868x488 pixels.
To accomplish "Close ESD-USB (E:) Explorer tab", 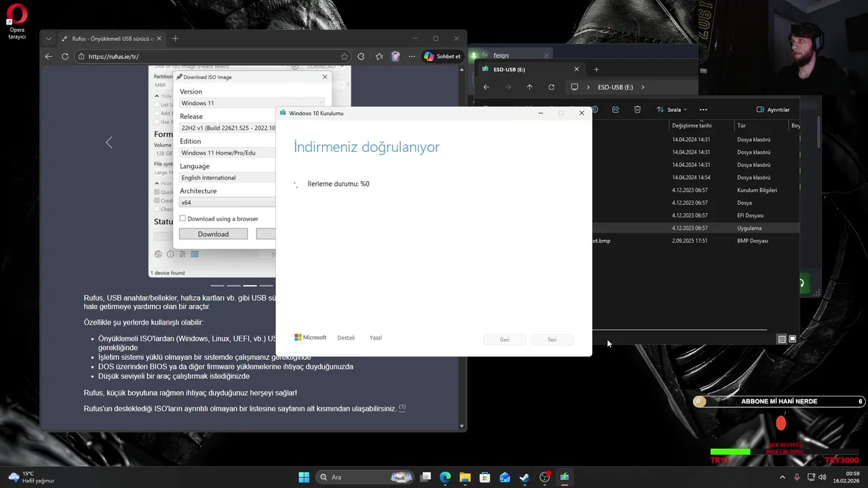I will [576, 69].
